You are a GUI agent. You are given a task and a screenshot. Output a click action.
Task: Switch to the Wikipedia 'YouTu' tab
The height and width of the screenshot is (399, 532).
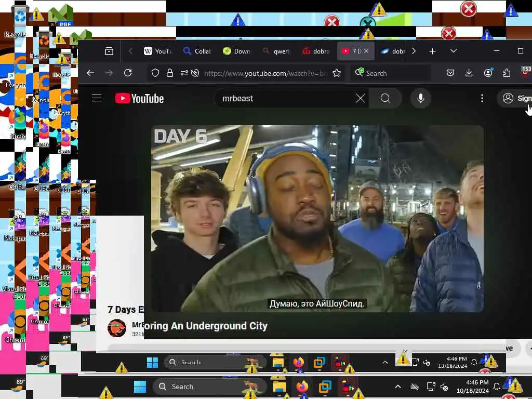[x=158, y=51]
